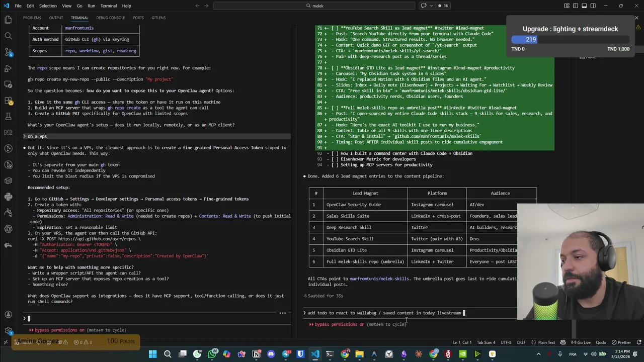Screen dimensions: 644x362
Task: Change CRLF line ending in status bar
Action: (521, 342)
